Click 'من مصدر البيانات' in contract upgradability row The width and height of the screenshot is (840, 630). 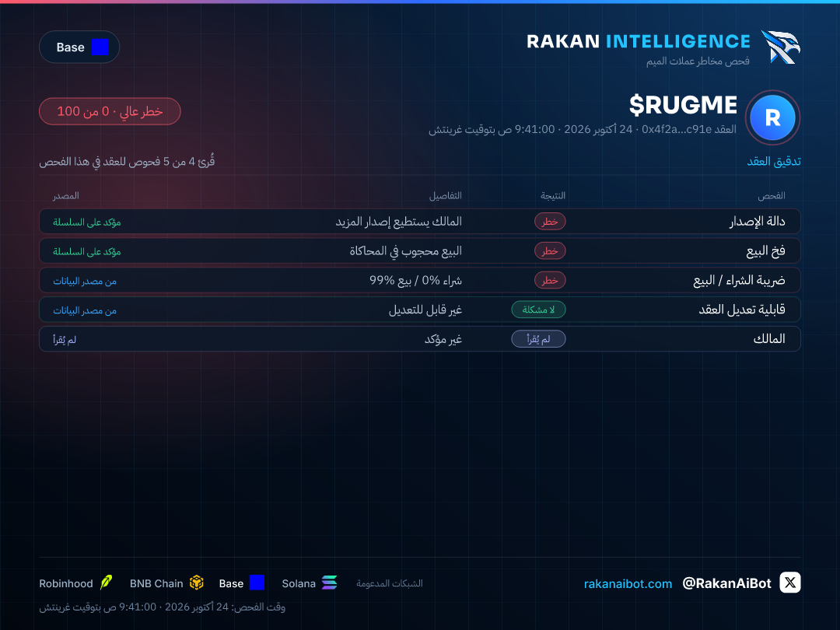coord(85,310)
